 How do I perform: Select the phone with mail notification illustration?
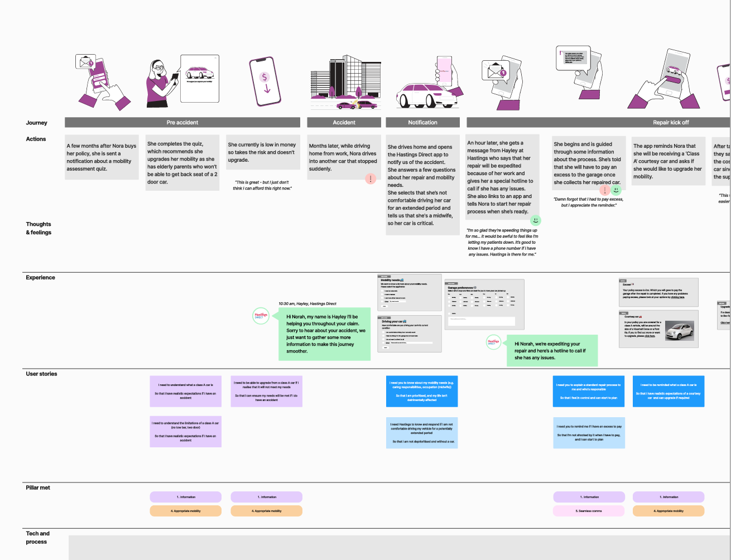pos(103,82)
